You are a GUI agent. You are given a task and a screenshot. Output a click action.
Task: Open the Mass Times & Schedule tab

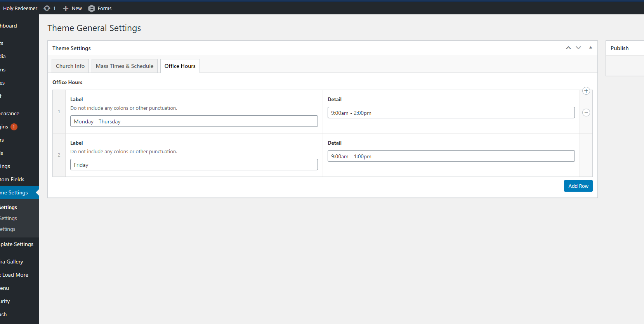(x=125, y=66)
